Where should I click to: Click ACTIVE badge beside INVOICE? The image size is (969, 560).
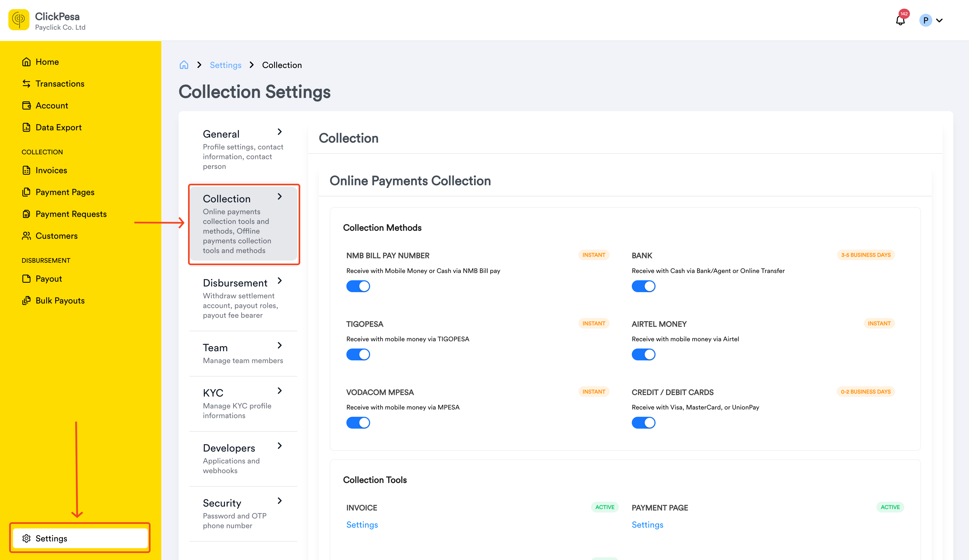(605, 507)
